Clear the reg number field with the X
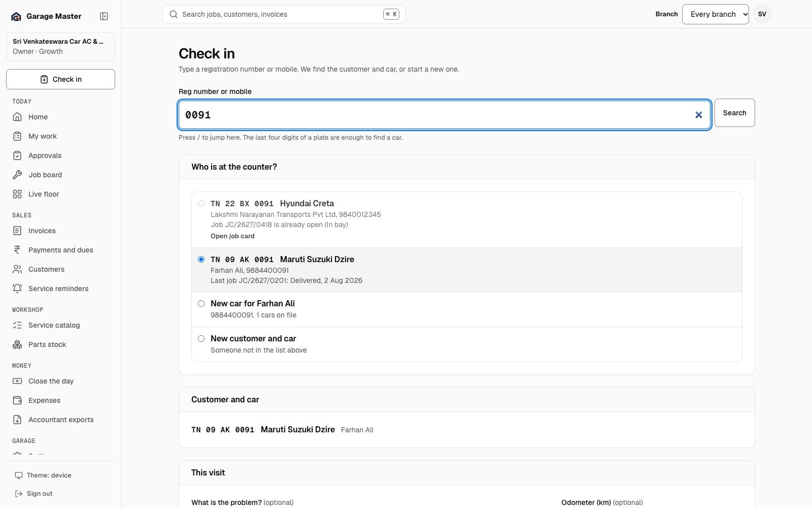This screenshot has height=508, width=812. point(699,115)
